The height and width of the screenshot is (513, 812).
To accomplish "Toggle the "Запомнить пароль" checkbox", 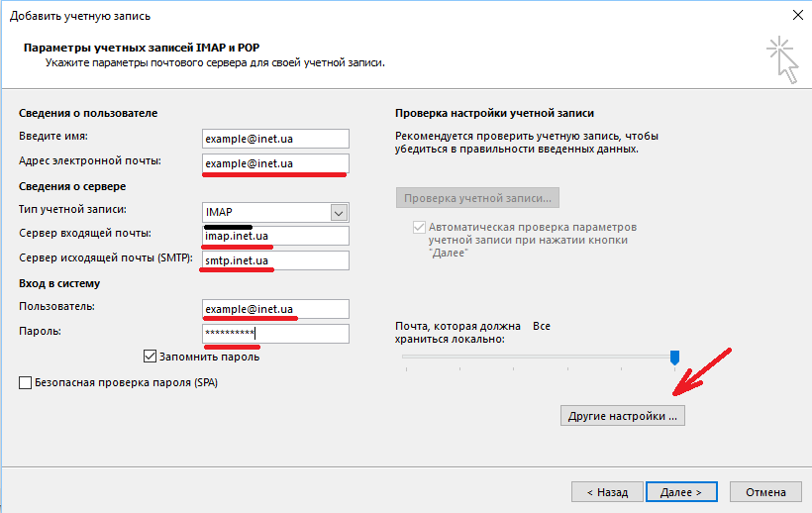I will click(x=151, y=357).
